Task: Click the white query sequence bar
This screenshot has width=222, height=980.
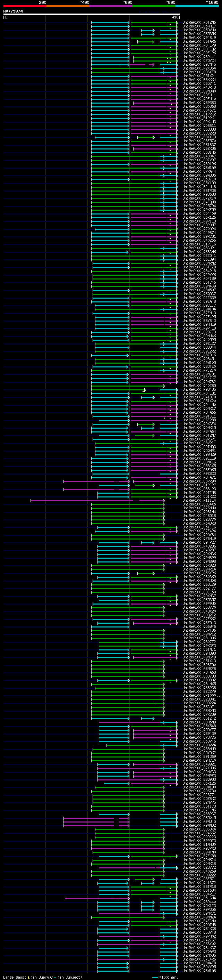Action: coord(91,14)
